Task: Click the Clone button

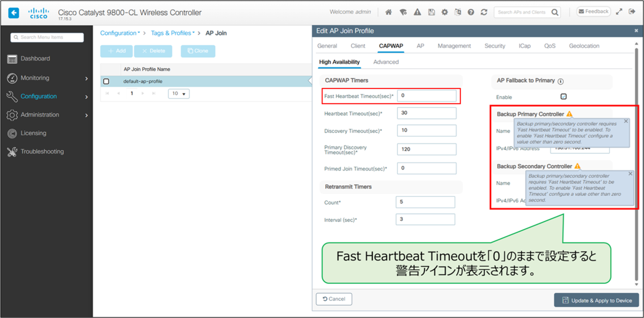Action: coord(198,51)
